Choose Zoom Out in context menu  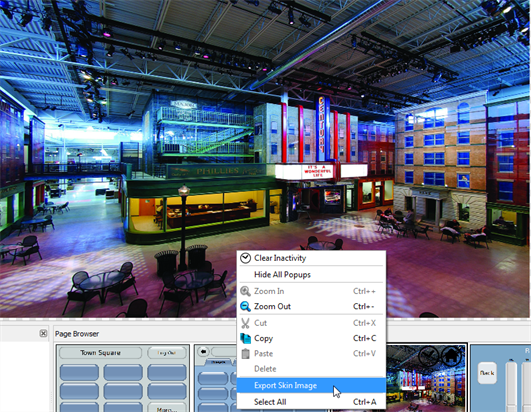click(x=311, y=306)
